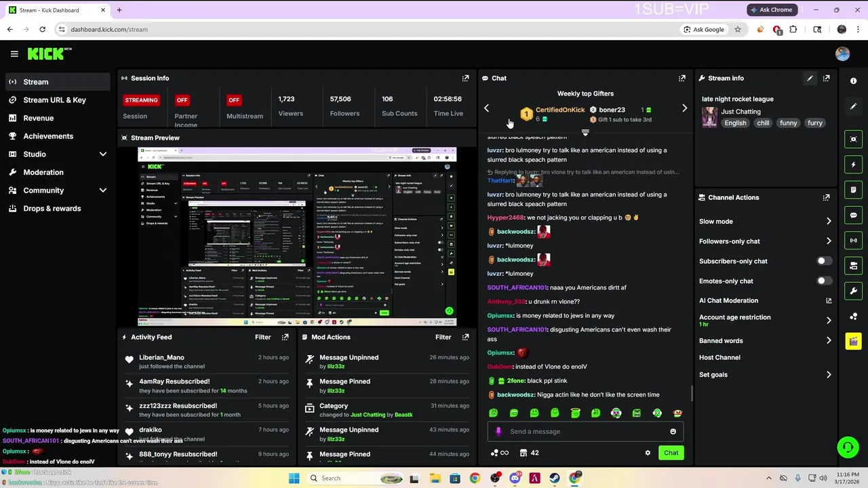Pop out the Channel Actions panel
868x488 pixels.
826,198
